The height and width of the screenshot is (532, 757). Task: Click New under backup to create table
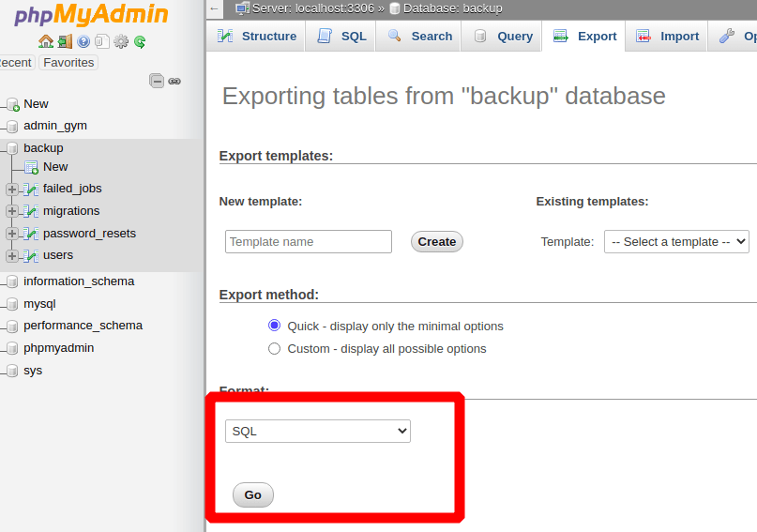[x=55, y=167]
